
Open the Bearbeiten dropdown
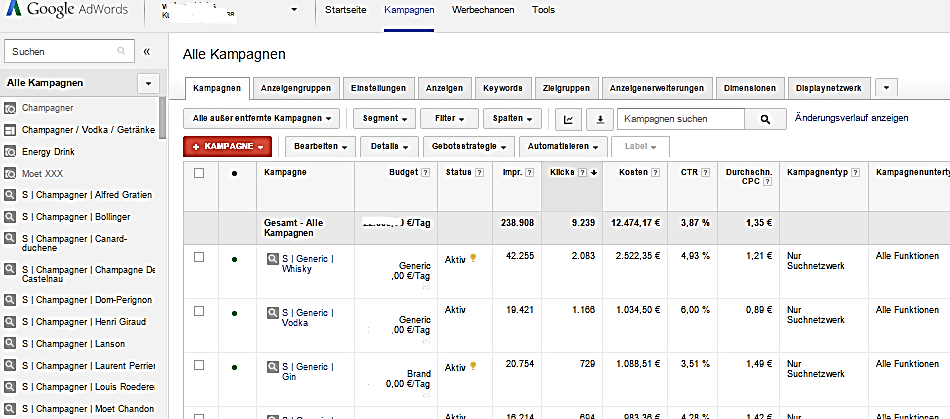pos(321,147)
